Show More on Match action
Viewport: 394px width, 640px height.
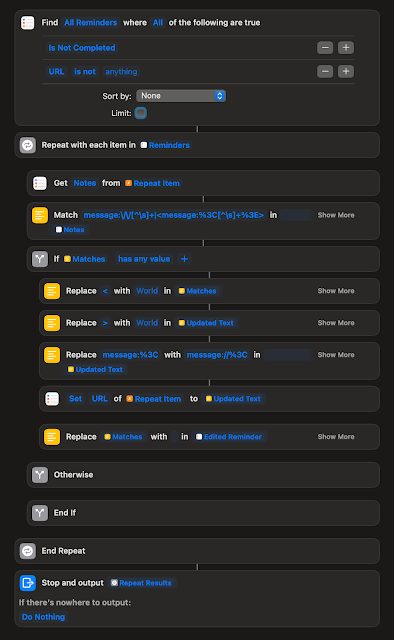pos(336,215)
